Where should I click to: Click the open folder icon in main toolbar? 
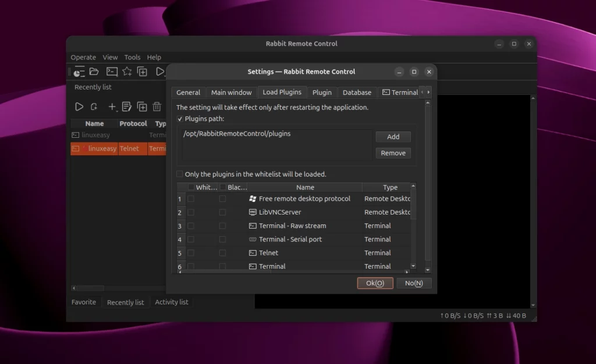tap(94, 72)
